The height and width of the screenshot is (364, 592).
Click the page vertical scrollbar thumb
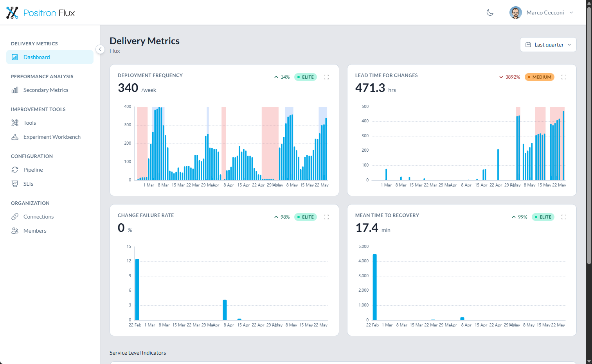[x=589, y=135]
